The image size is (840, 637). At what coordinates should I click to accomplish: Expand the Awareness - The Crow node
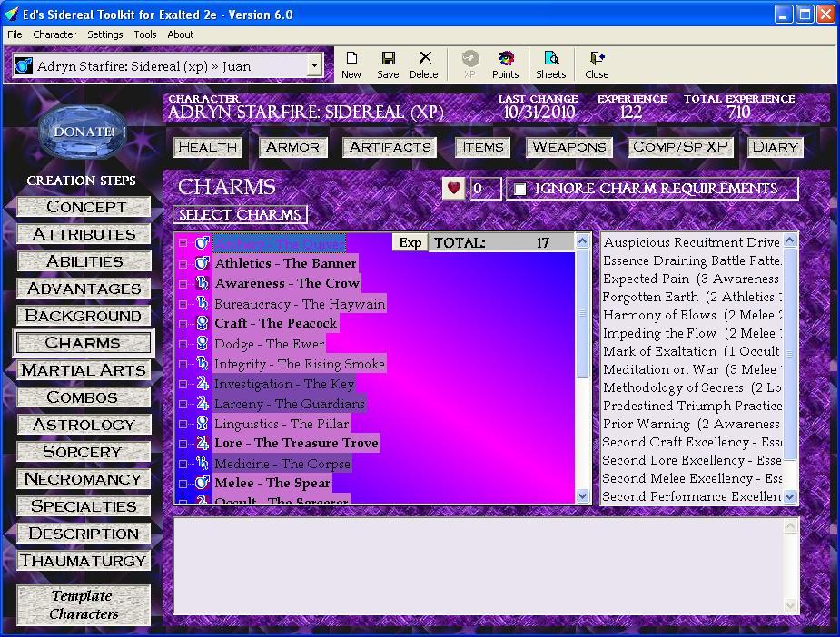tap(183, 284)
